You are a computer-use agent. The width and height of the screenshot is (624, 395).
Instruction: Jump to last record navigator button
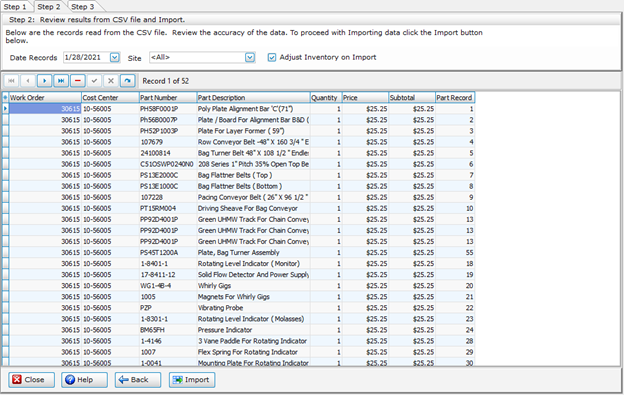click(x=61, y=81)
